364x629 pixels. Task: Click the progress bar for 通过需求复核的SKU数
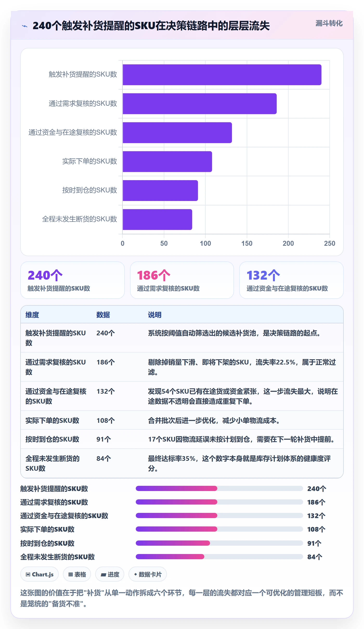tap(219, 502)
